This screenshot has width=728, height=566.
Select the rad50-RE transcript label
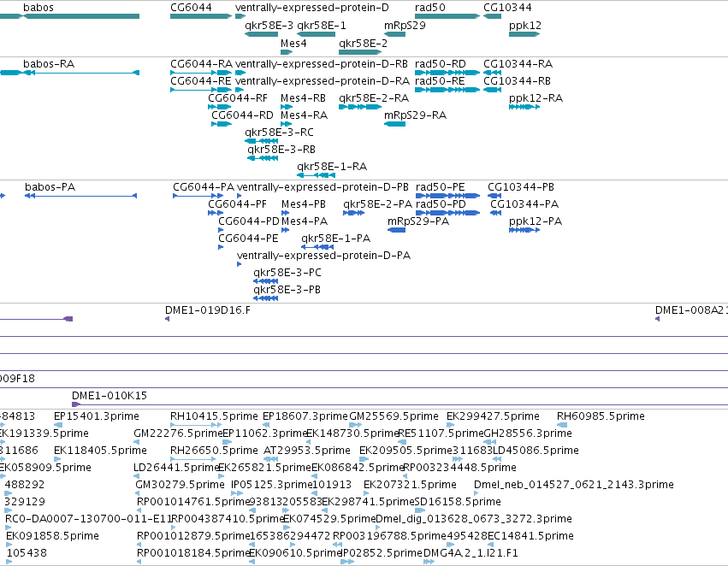point(440,81)
